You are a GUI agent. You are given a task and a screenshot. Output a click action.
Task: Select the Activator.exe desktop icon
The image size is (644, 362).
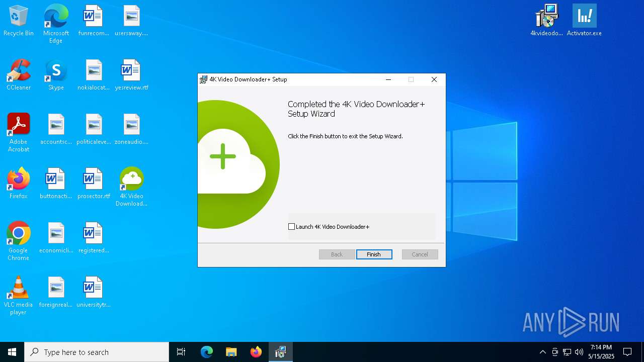pyautogui.click(x=584, y=21)
